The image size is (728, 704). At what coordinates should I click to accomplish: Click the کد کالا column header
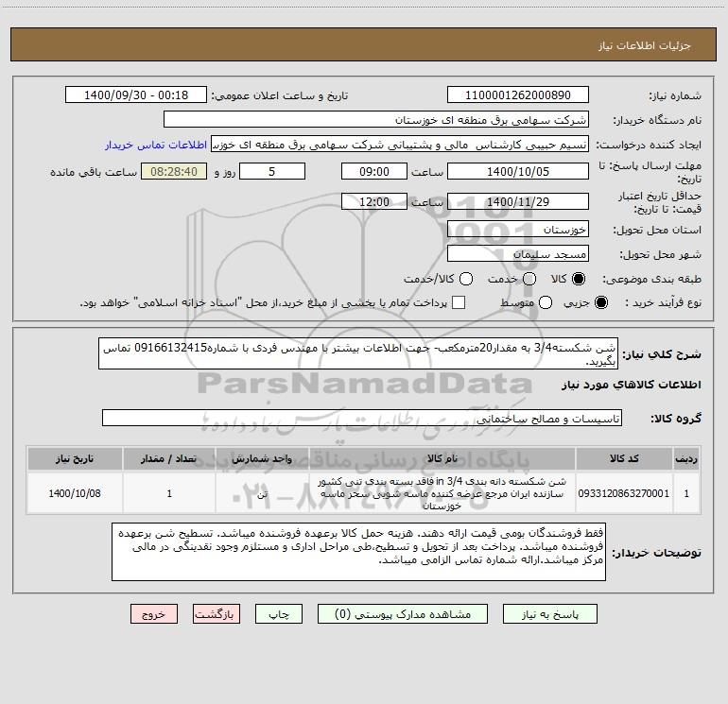(x=624, y=459)
